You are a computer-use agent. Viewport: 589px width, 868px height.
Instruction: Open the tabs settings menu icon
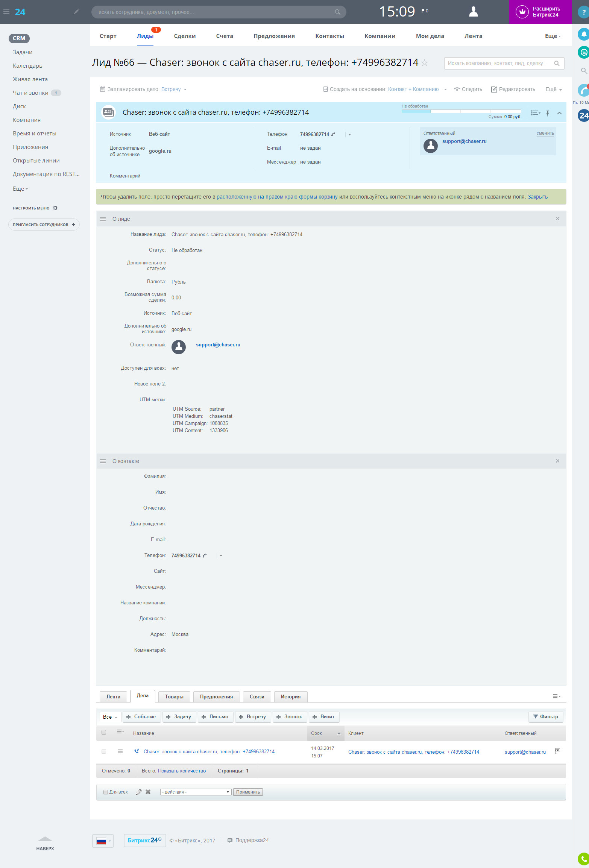point(556,697)
